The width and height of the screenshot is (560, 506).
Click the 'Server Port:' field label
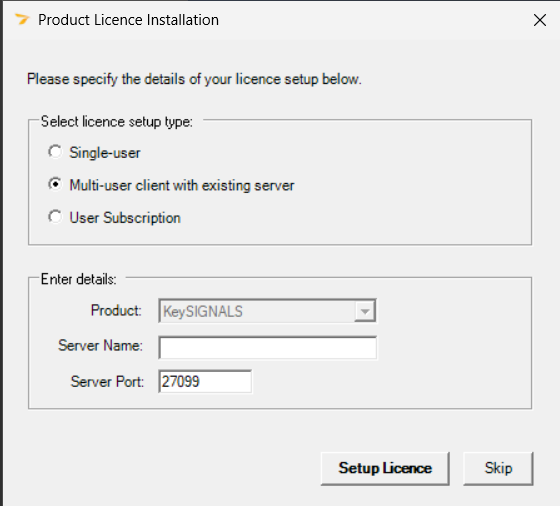tap(108, 381)
